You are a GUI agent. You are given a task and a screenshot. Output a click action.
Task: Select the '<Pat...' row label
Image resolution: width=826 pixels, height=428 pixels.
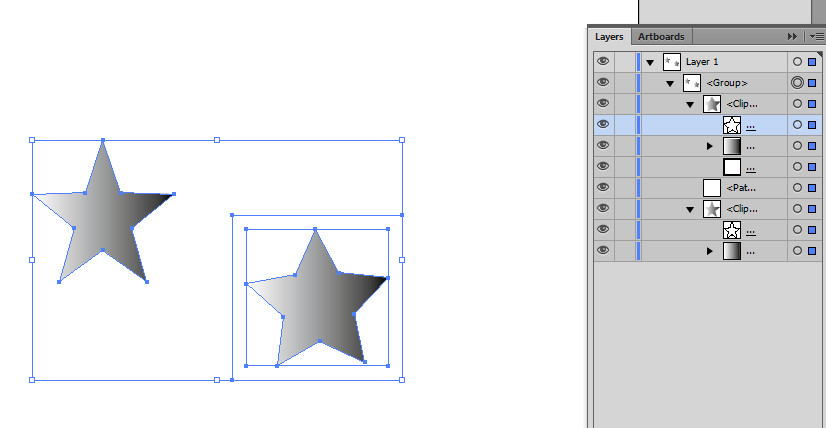click(742, 188)
